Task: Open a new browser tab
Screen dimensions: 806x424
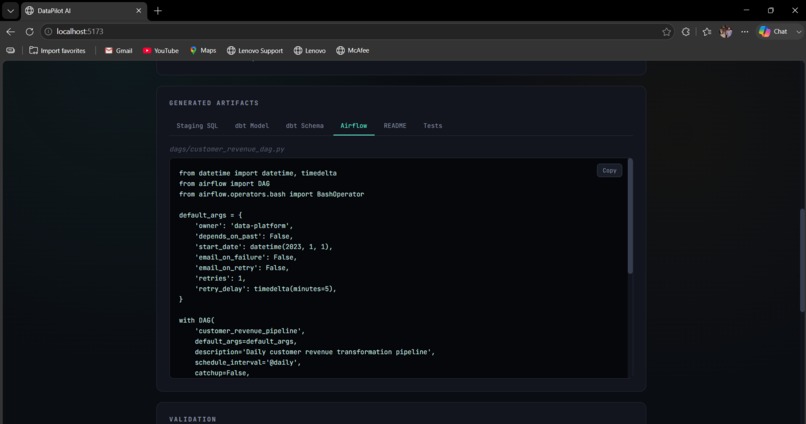Action: coord(158,10)
